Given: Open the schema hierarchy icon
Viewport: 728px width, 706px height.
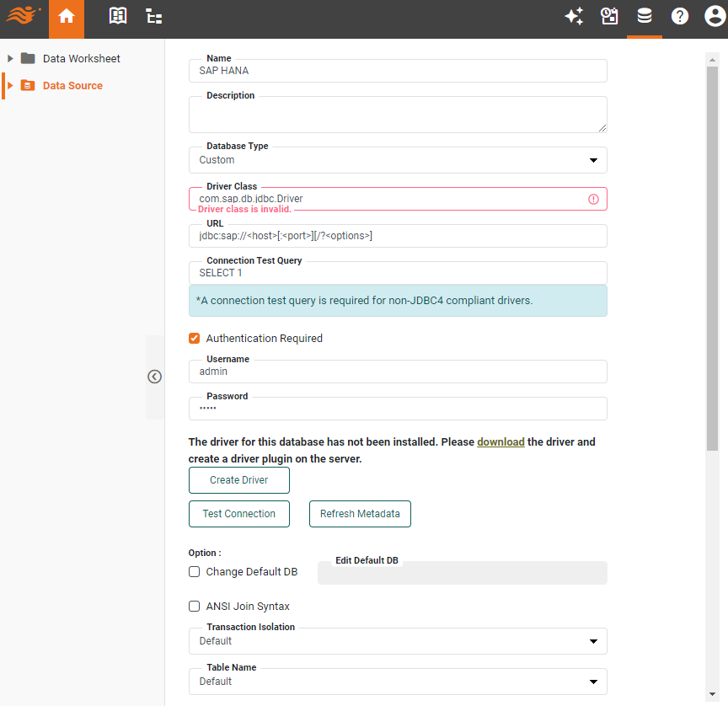Looking at the screenshot, I should [153, 16].
